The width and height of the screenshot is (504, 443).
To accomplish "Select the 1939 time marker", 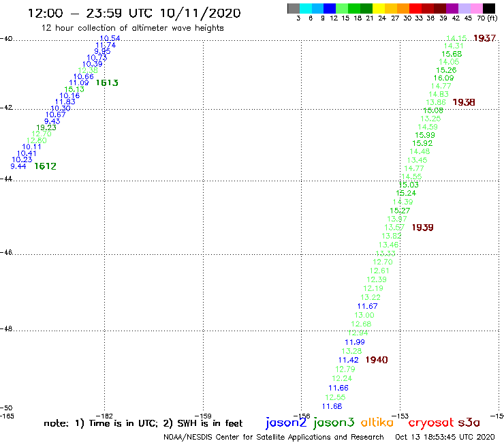I will coord(422,228).
